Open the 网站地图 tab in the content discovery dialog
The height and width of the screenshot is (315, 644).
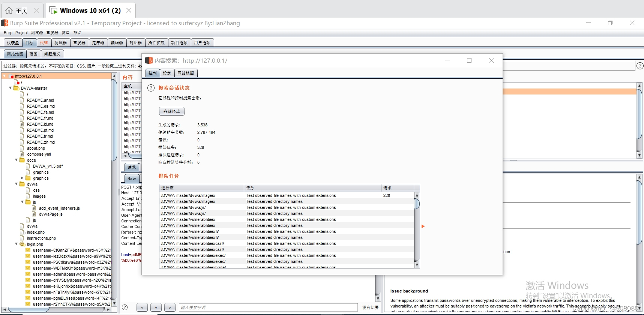pos(186,73)
